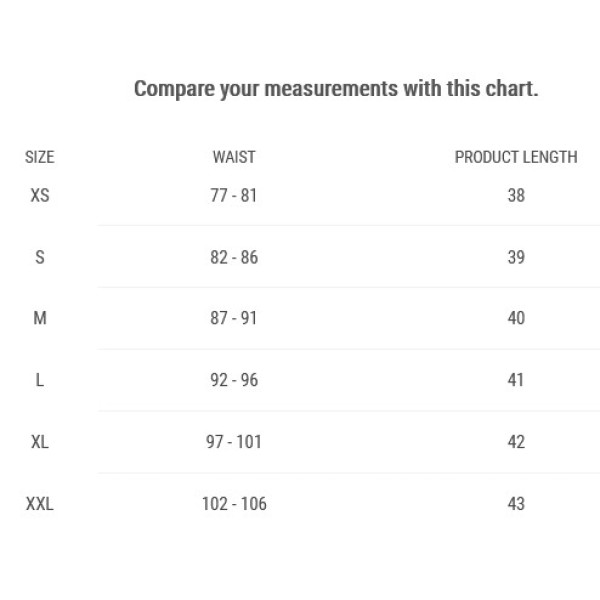
Task: Click waist value 92 - 96
Action: 234,380
